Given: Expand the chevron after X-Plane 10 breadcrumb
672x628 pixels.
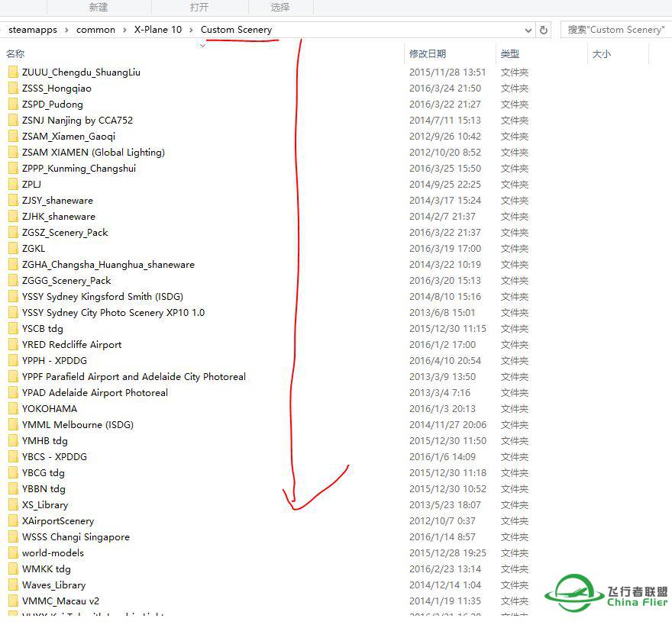Looking at the screenshot, I should coord(191,30).
